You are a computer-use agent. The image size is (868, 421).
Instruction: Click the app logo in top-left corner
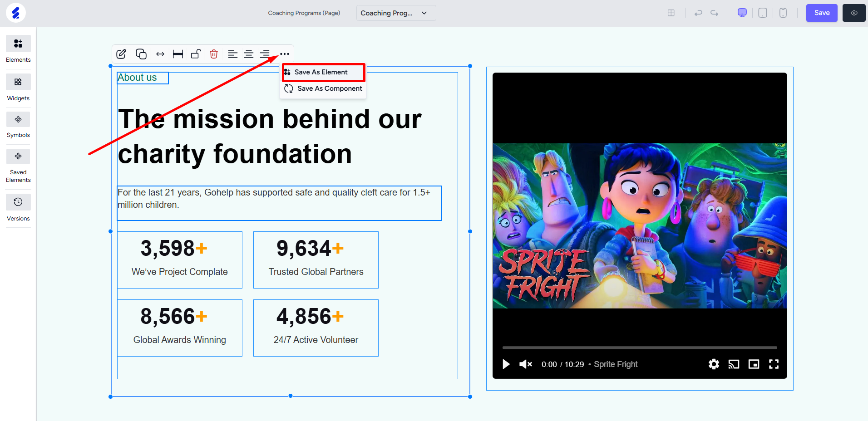click(x=16, y=13)
